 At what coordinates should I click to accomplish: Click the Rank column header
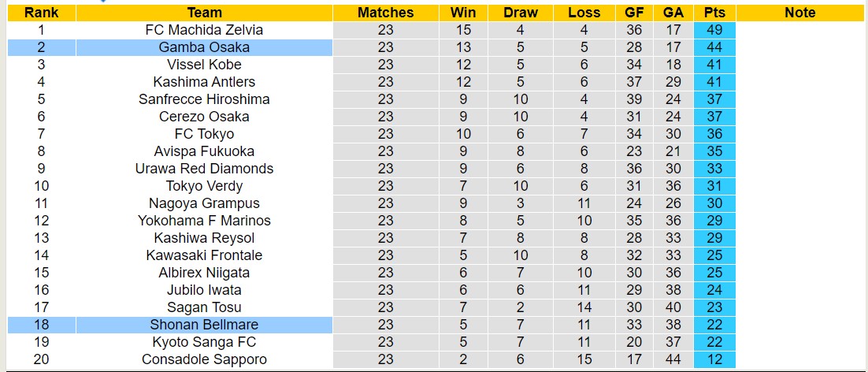pos(41,13)
